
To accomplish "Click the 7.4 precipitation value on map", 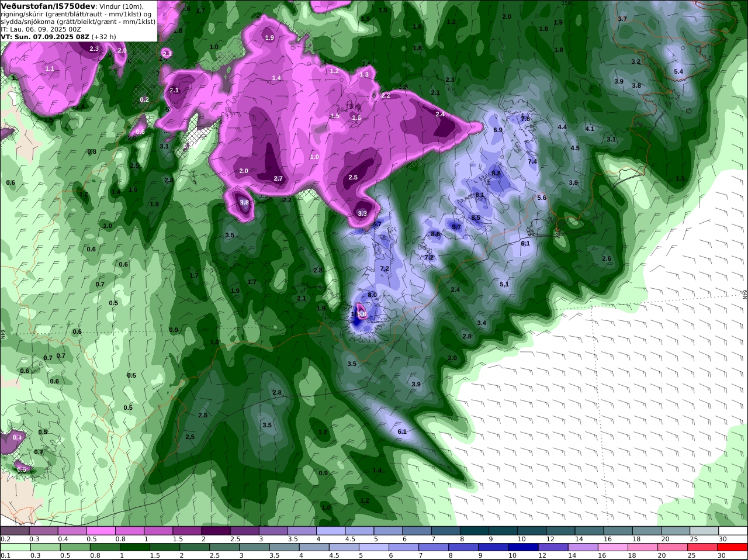I will coord(532,161).
